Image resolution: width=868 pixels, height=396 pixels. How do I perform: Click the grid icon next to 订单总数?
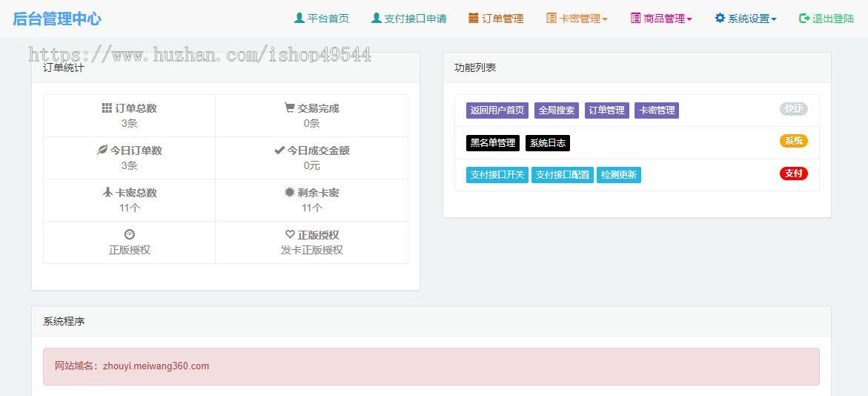pyautogui.click(x=107, y=108)
